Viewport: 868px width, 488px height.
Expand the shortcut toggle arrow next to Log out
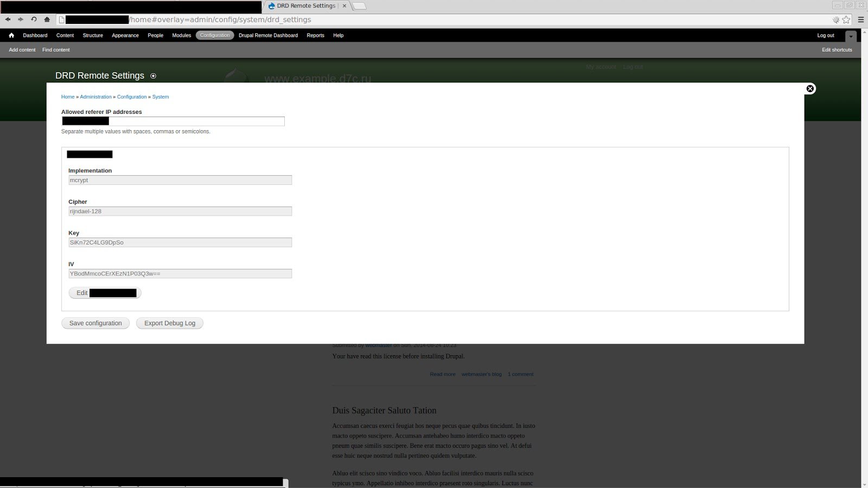click(851, 35)
